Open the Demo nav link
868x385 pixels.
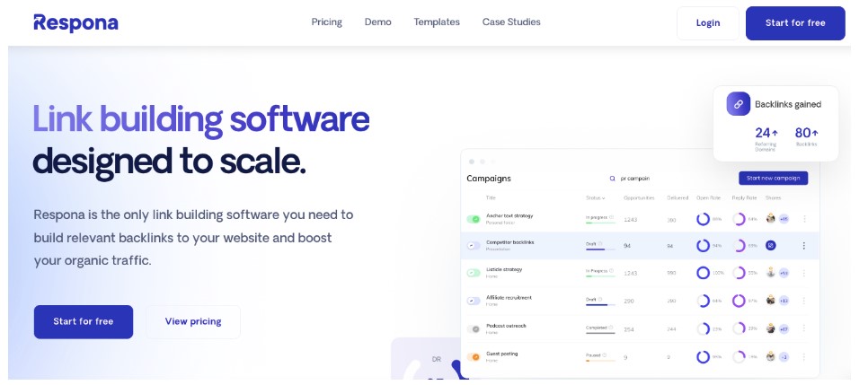click(378, 22)
